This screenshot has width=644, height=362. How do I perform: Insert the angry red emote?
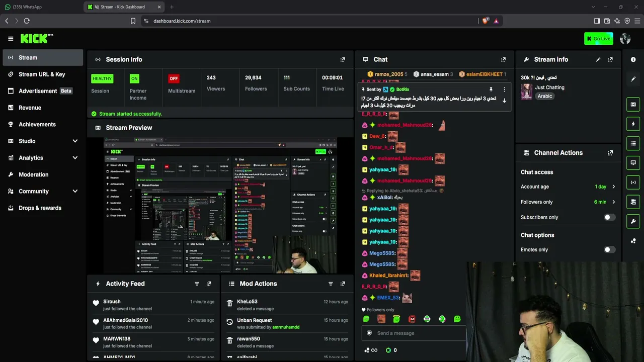pos(412,319)
